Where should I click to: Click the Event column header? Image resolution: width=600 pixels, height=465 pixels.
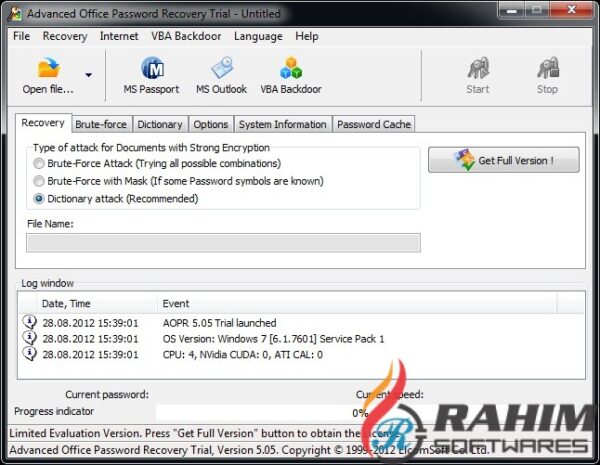[x=357, y=303]
